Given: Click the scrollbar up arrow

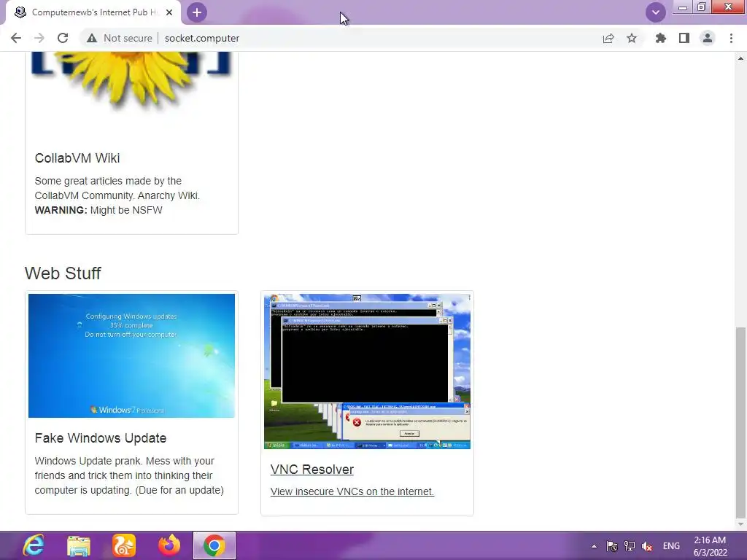Looking at the screenshot, I should (x=740, y=58).
